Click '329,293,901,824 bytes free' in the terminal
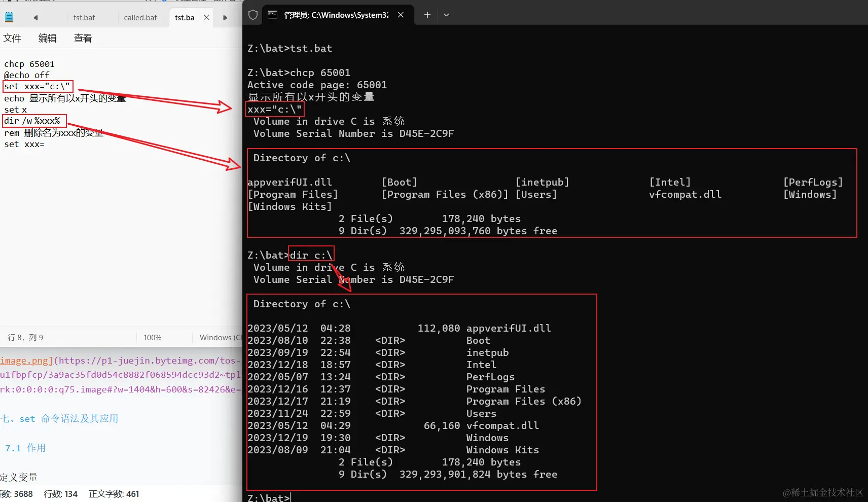Screen dimensions: 868x502 tap(478, 474)
